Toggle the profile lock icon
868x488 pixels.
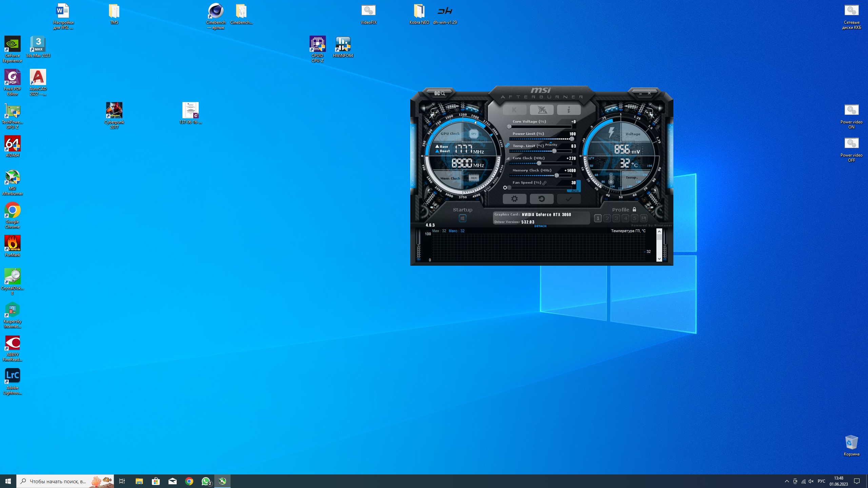coord(634,209)
